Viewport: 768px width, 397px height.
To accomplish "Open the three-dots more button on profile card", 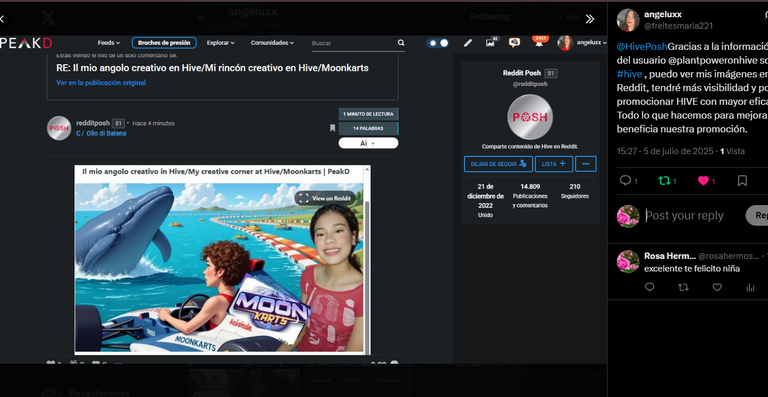I will [x=586, y=164].
